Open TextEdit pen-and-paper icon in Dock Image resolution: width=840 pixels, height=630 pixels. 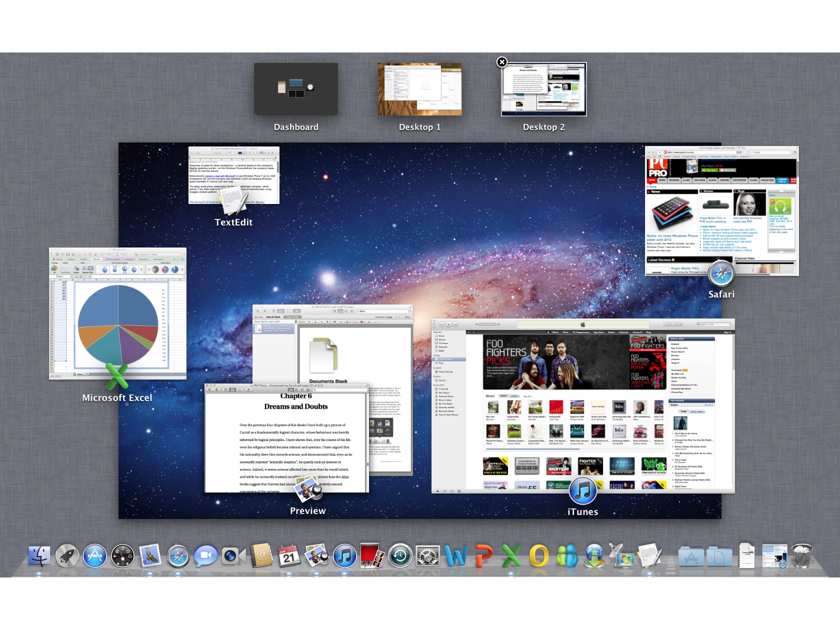click(x=650, y=556)
